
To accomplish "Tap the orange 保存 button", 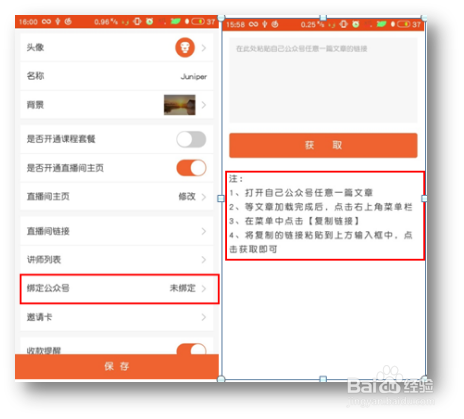I will [x=117, y=366].
